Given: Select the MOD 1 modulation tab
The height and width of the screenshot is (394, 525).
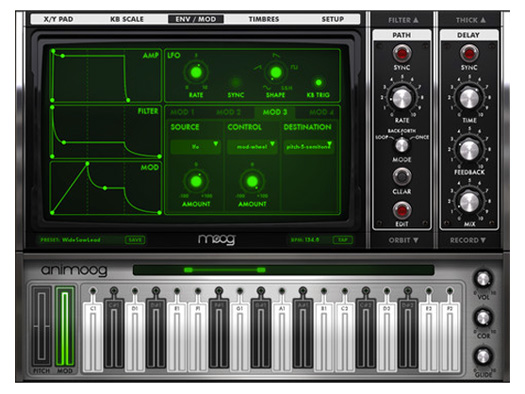Looking at the screenshot, I should coord(182,112).
